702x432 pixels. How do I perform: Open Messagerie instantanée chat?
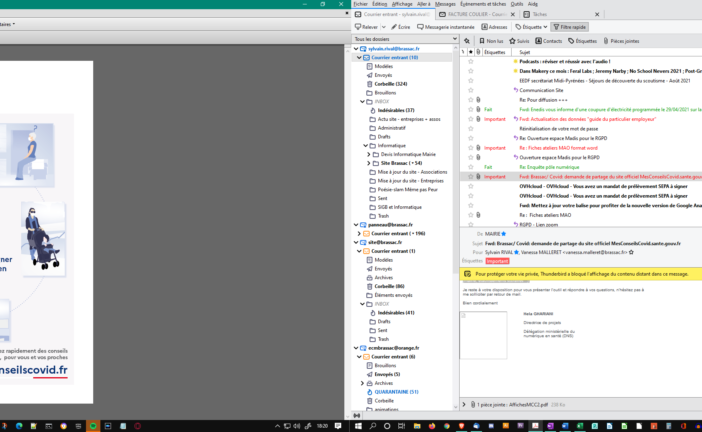(448, 27)
